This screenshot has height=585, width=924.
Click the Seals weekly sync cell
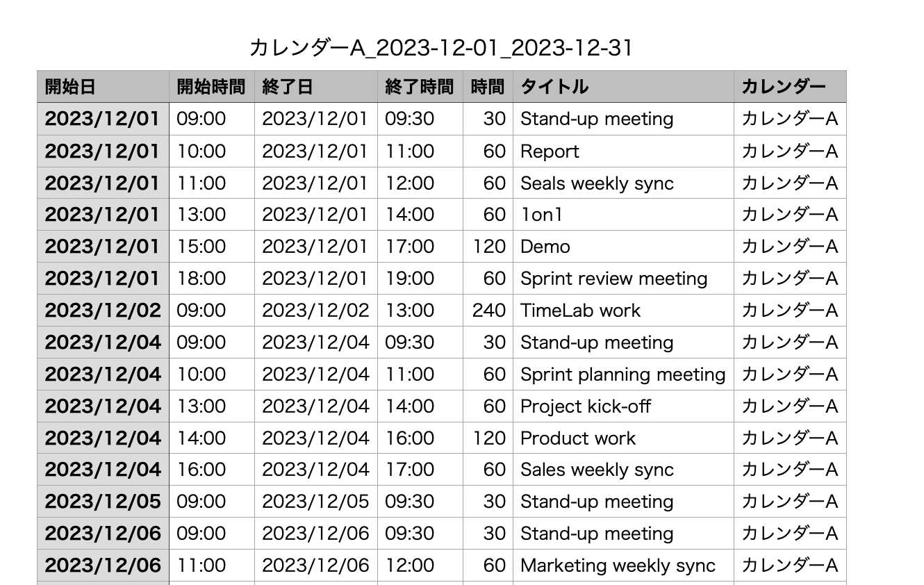[x=623, y=183]
